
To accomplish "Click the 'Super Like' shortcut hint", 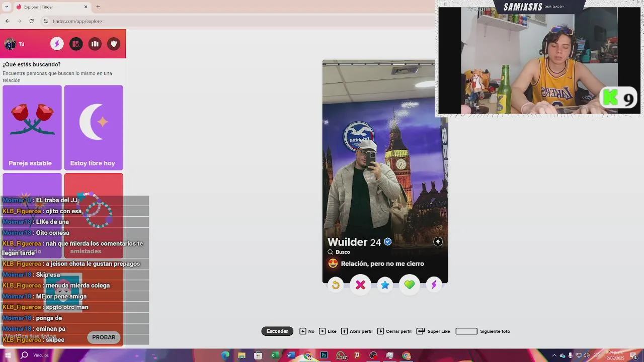I will 433,331.
